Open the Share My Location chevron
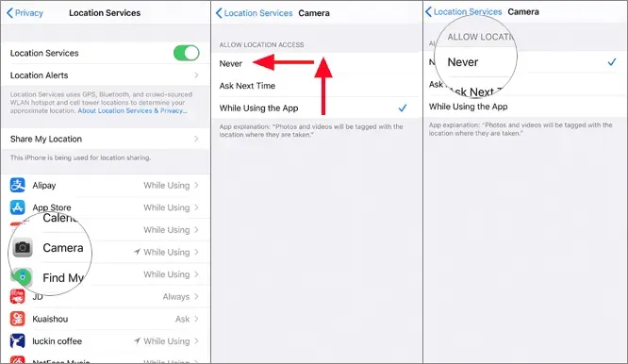The height and width of the screenshot is (364, 628). click(x=196, y=139)
